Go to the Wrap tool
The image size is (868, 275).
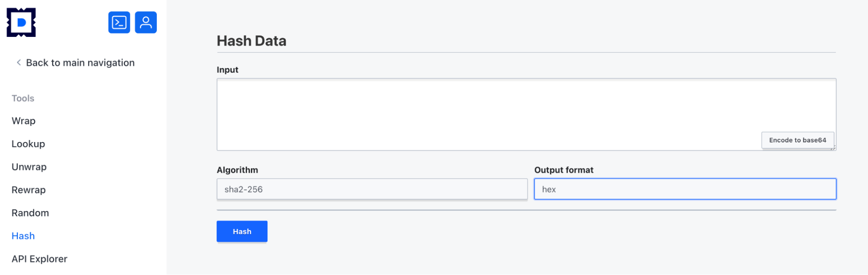(x=23, y=121)
